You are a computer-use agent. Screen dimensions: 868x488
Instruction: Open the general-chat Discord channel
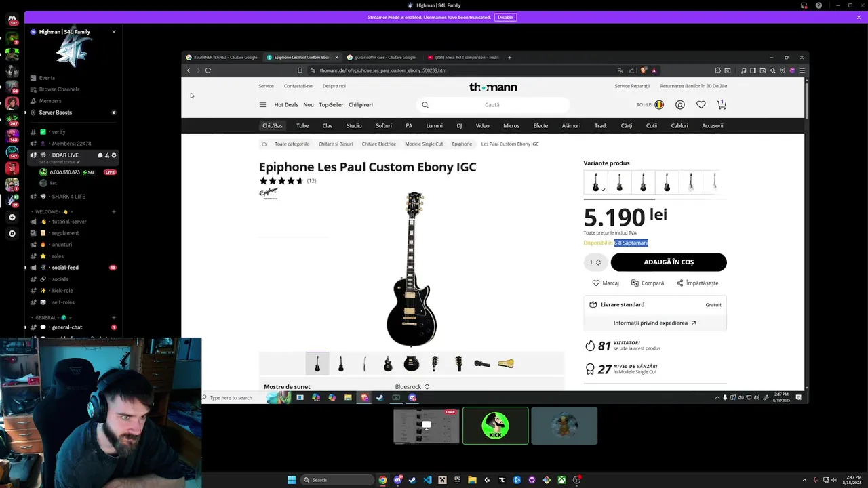(x=67, y=327)
